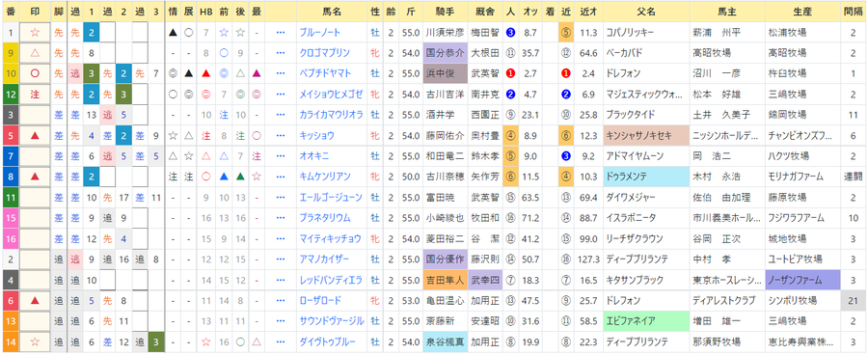This screenshot has width=868, height=355.
Task: Click the ○ mark cell for horse number 10
Action: click(35, 73)
